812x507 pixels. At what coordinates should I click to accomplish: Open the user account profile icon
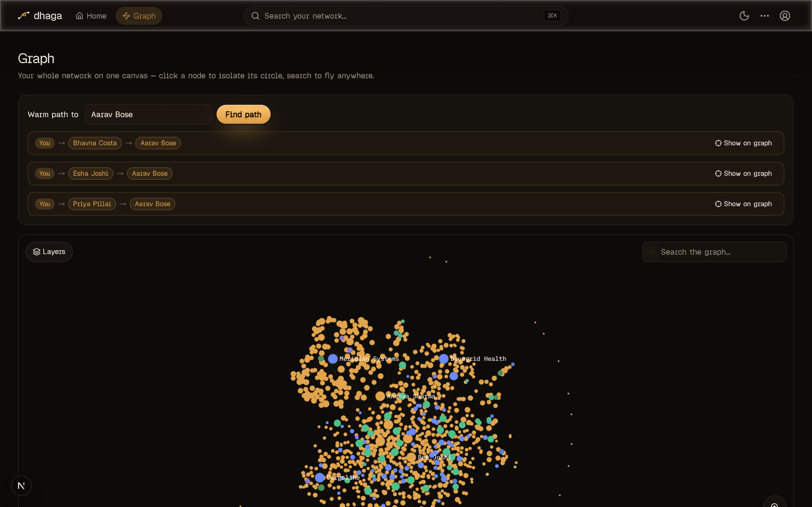(784, 16)
